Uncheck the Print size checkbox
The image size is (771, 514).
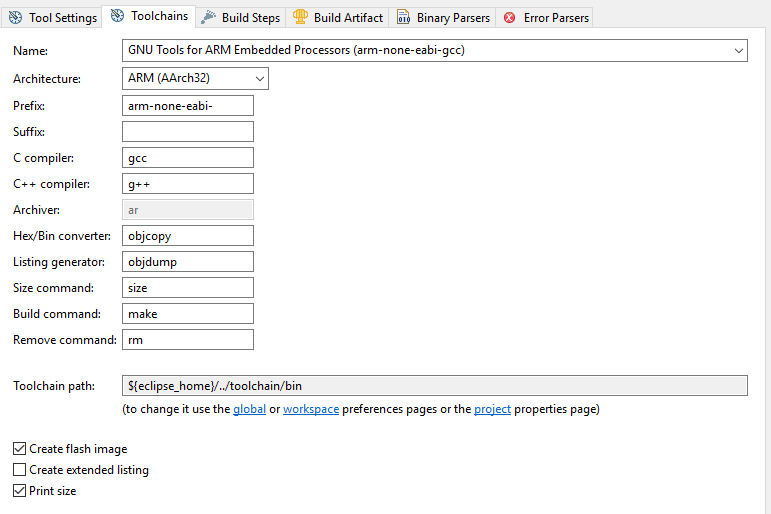(20, 491)
